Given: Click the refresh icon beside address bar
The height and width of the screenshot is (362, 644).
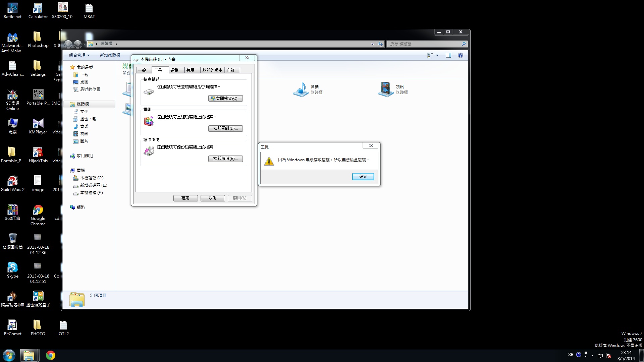Looking at the screenshot, I should coord(380,44).
